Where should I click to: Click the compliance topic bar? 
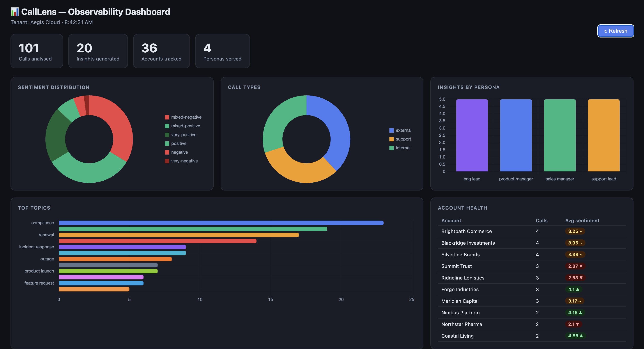click(221, 223)
